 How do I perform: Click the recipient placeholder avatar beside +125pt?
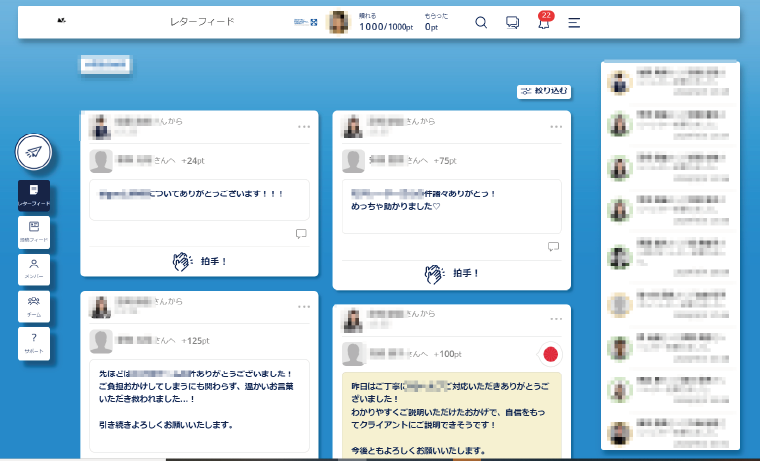101,341
